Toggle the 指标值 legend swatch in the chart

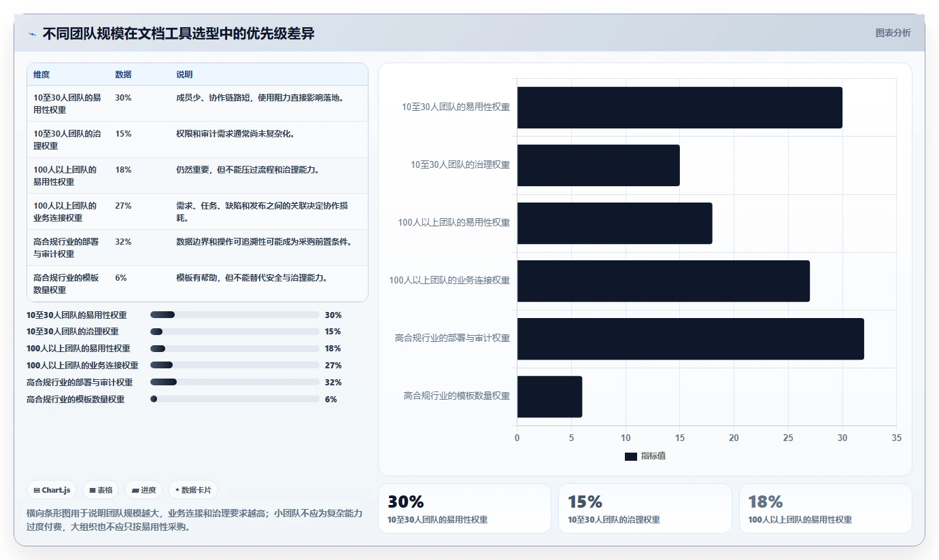coord(631,456)
